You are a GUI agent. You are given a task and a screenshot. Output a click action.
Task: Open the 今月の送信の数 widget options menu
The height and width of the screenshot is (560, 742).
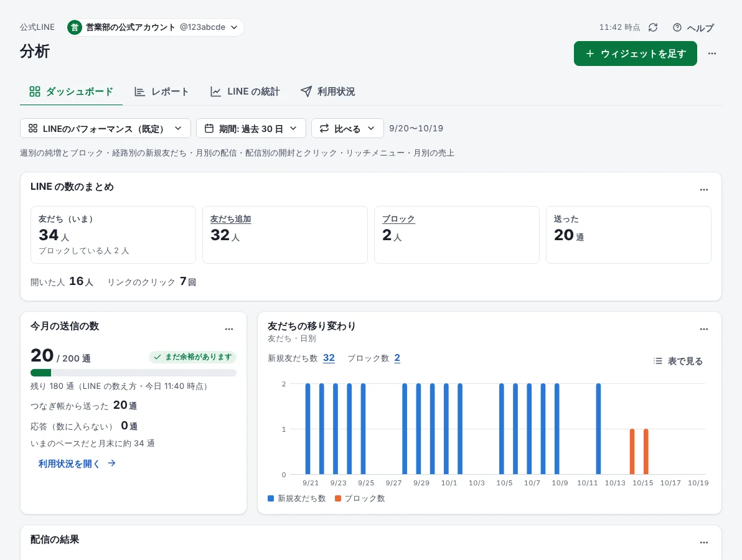click(229, 329)
